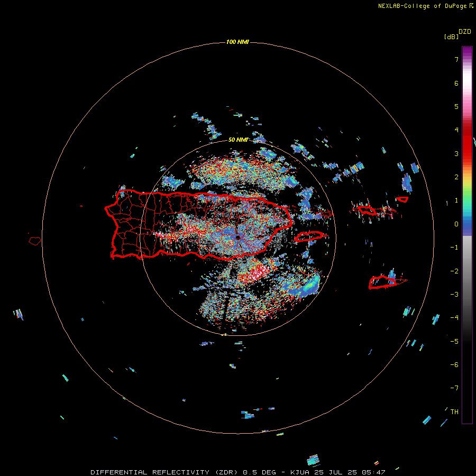
Task: Click the "NEXLAB-College of DuPage" credit text
Action: [422, 6]
